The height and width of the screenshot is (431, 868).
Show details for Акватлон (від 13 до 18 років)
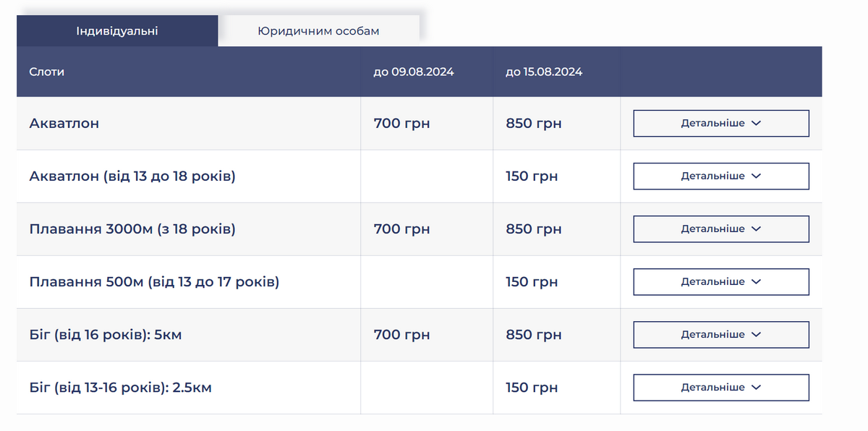[720, 176]
